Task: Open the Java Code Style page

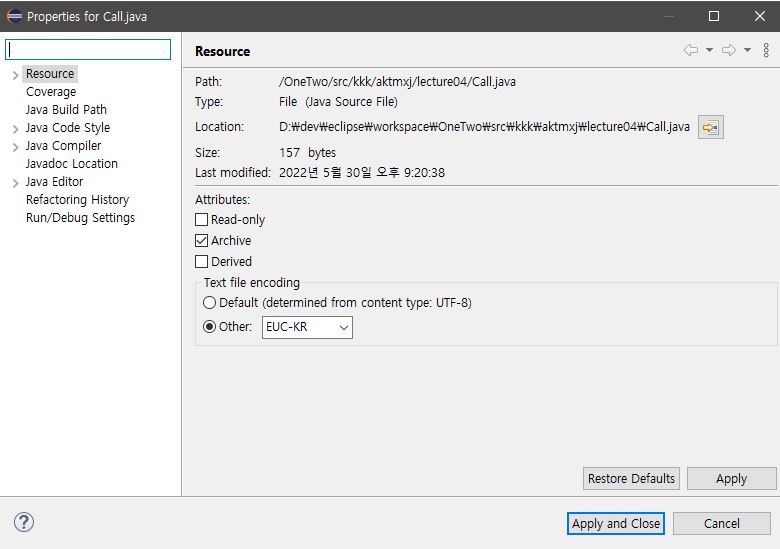Action: click(x=68, y=128)
